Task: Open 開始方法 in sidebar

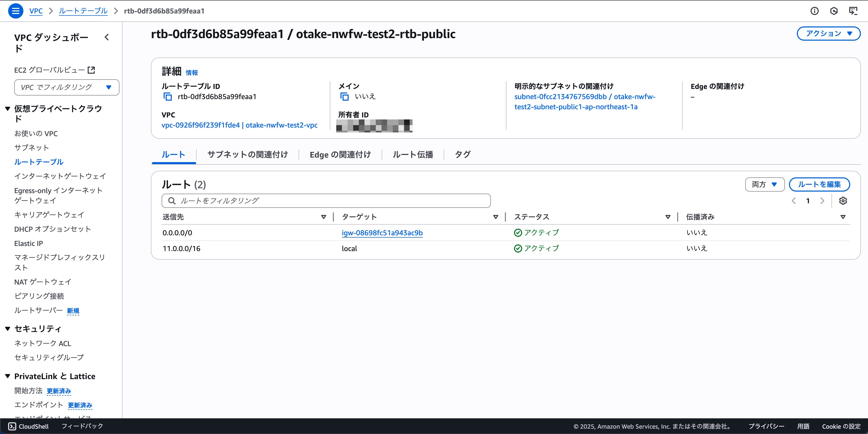Action: 28,391
